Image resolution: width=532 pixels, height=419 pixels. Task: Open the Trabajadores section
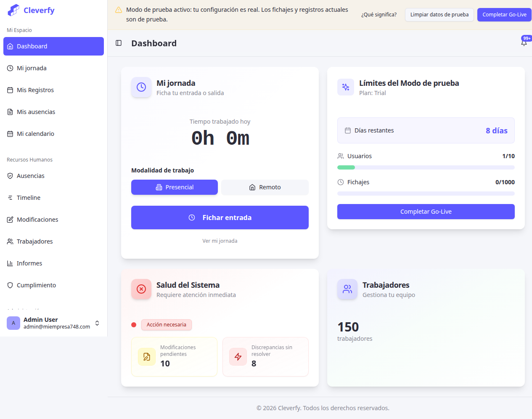[x=34, y=241]
